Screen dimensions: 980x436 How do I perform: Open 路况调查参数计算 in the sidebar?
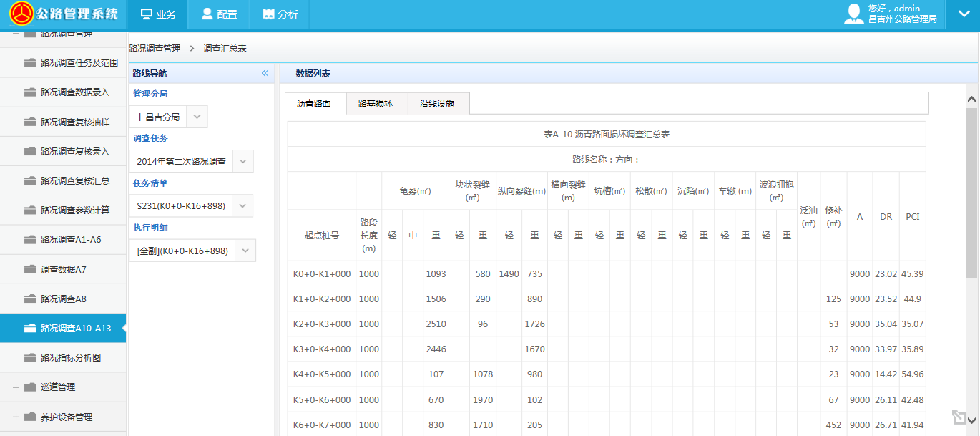[75, 210]
